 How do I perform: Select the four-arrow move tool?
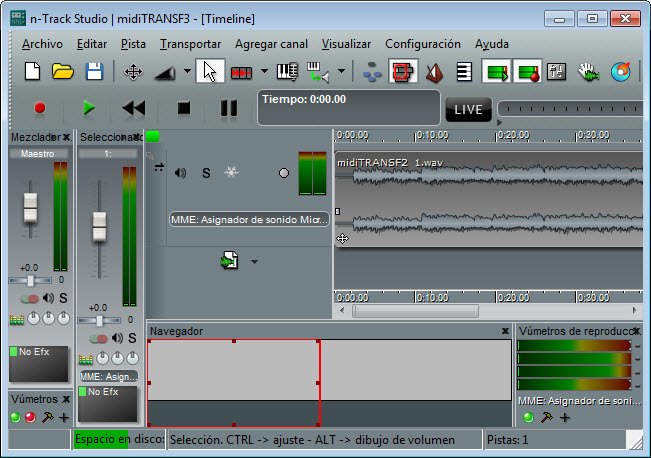pos(133,72)
